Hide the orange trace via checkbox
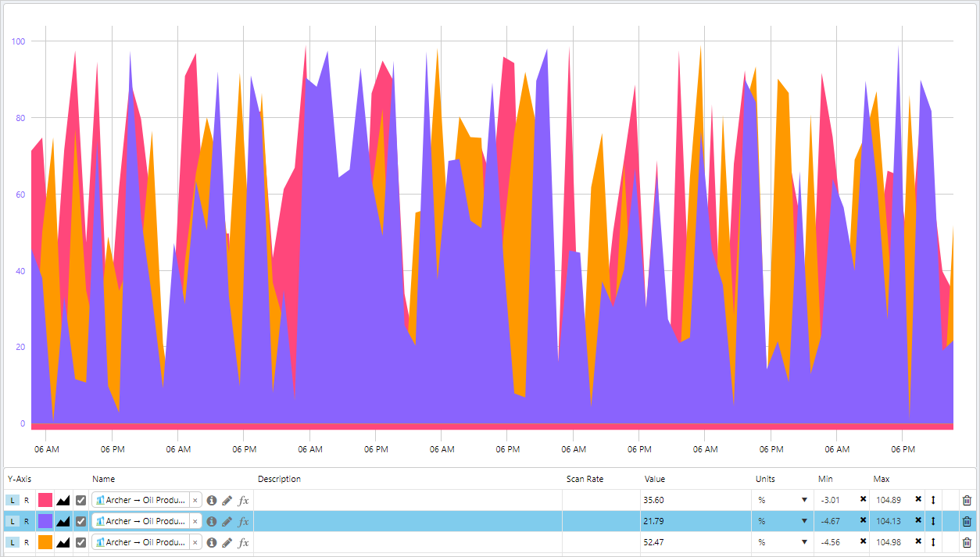The height and width of the screenshot is (557, 980). click(x=81, y=542)
